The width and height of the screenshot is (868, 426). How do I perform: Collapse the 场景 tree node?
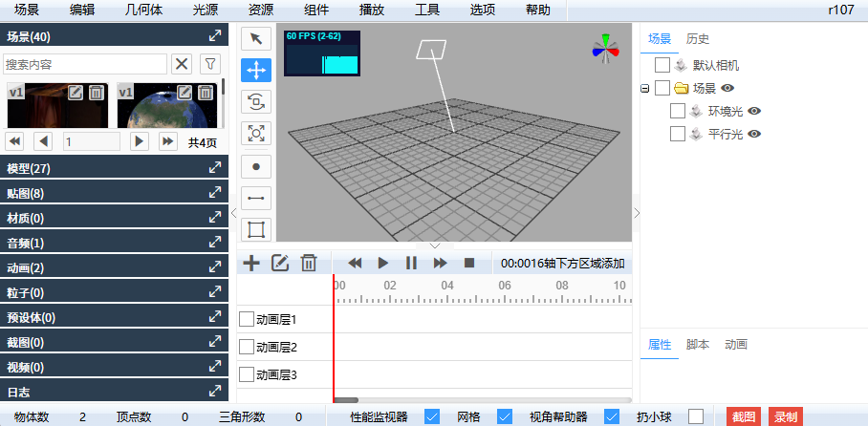(x=644, y=88)
